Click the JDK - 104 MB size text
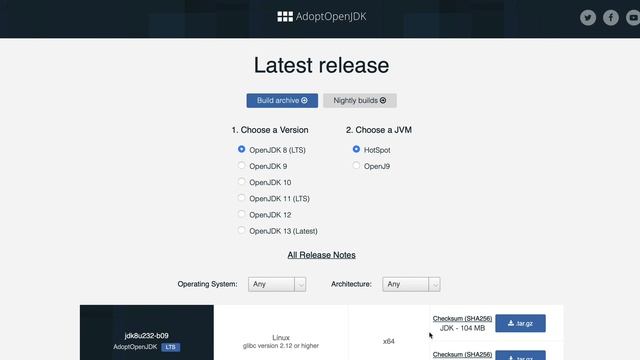The image size is (640, 360). [x=462, y=328]
